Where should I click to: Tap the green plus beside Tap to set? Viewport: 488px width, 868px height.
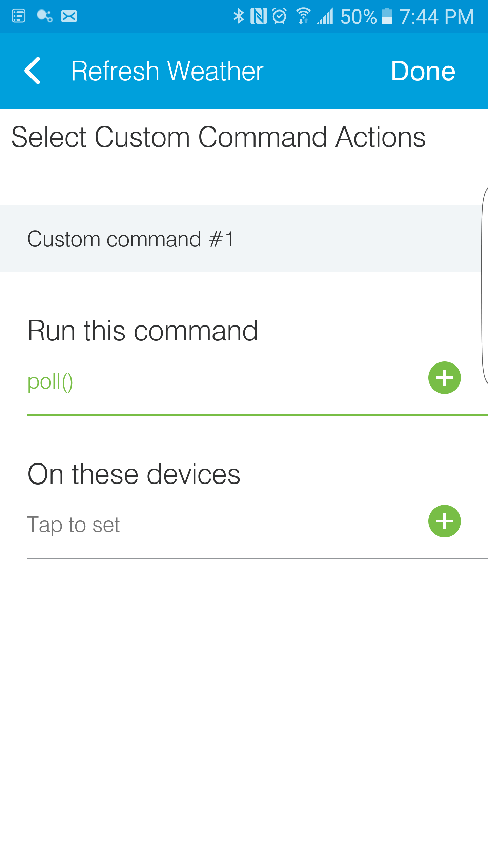click(444, 521)
